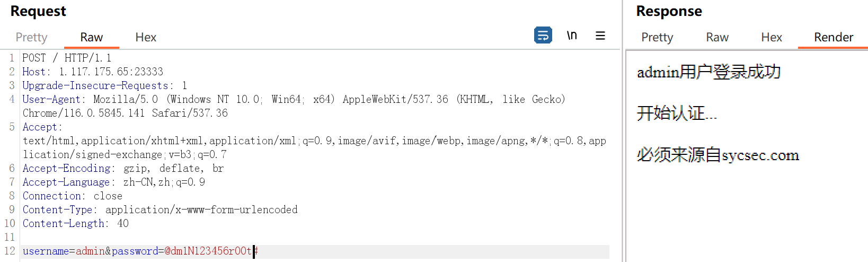
Task: Open the Request hamburger options menu
Action: (600, 36)
